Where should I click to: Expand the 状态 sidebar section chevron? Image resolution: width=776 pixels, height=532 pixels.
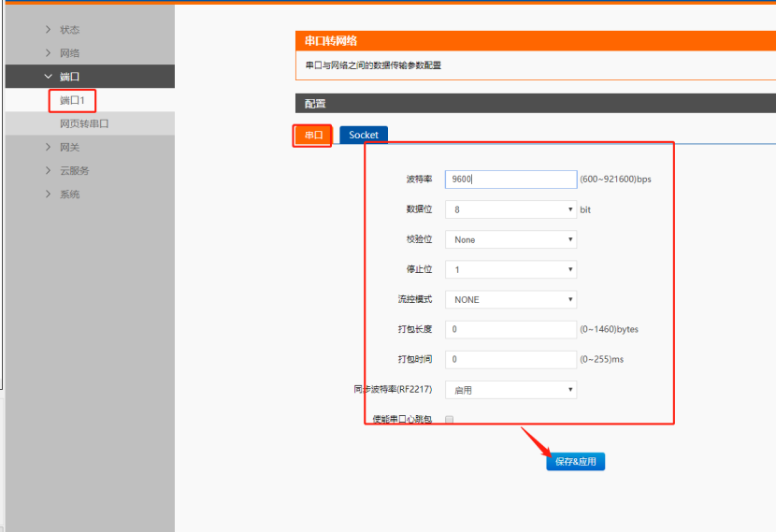point(49,30)
